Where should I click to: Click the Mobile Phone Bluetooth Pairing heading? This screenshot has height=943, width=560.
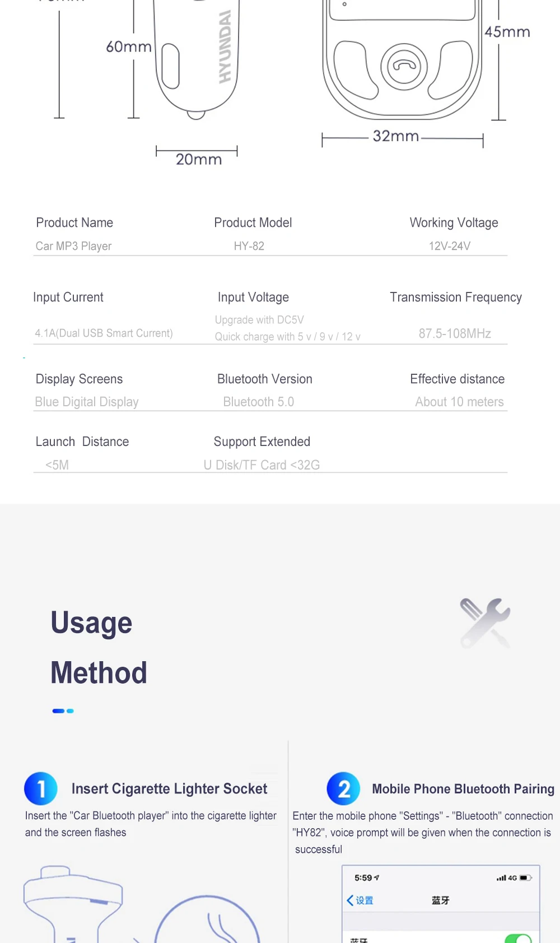(463, 789)
